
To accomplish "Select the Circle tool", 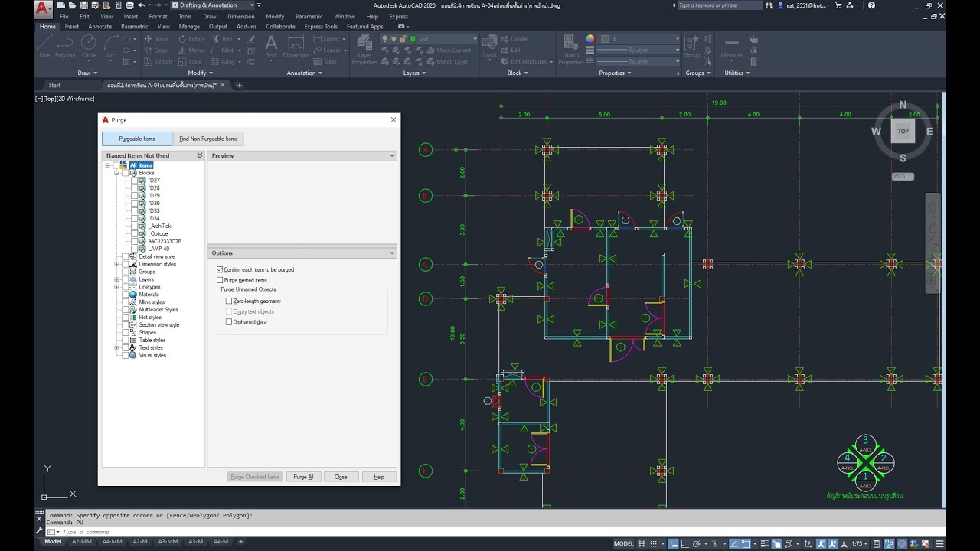I will (89, 46).
